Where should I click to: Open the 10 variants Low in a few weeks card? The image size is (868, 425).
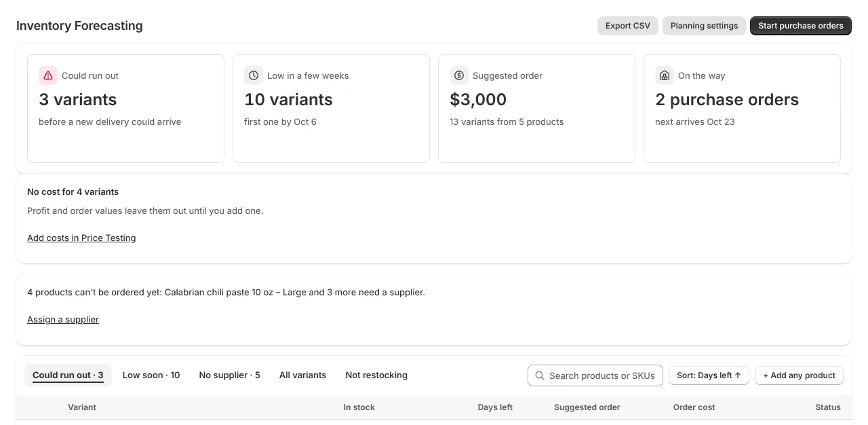coord(331,109)
